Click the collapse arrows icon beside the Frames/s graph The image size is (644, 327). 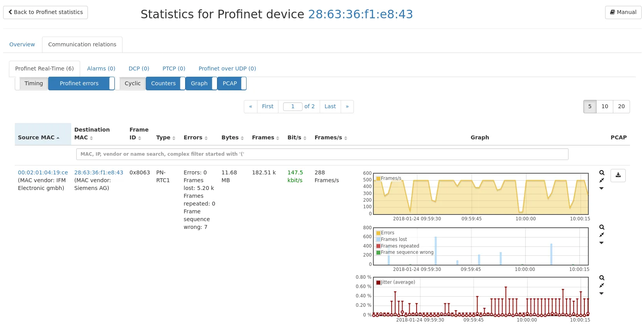coord(602,181)
